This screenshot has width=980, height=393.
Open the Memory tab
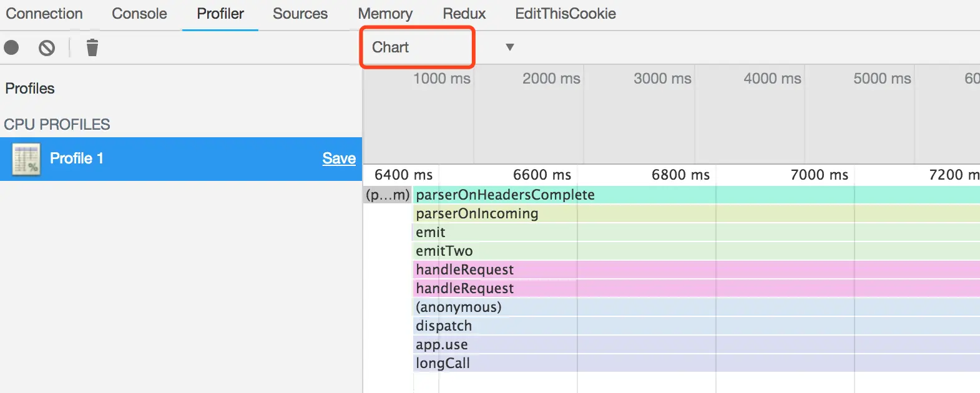(x=385, y=14)
